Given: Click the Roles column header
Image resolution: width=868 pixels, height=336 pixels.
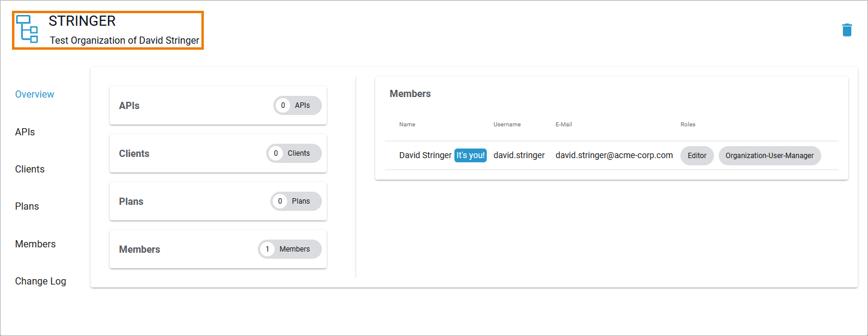Looking at the screenshot, I should pos(688,125).
